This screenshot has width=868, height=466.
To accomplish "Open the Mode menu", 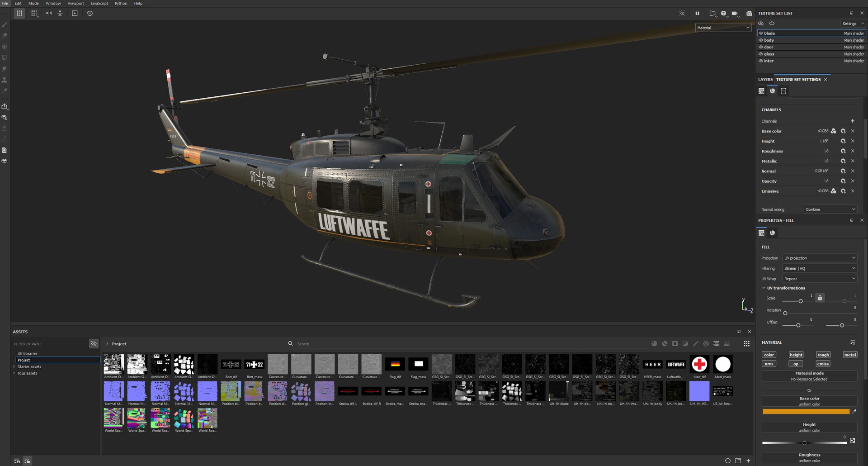I will 33,3.
